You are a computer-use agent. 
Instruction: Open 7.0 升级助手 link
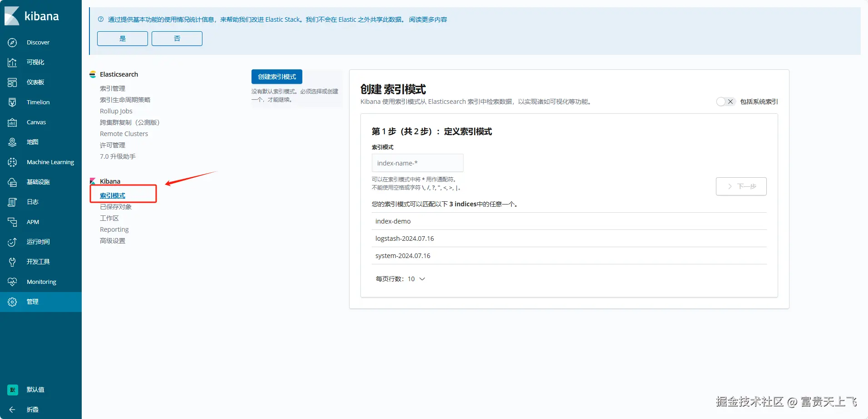tap(118, 156)
